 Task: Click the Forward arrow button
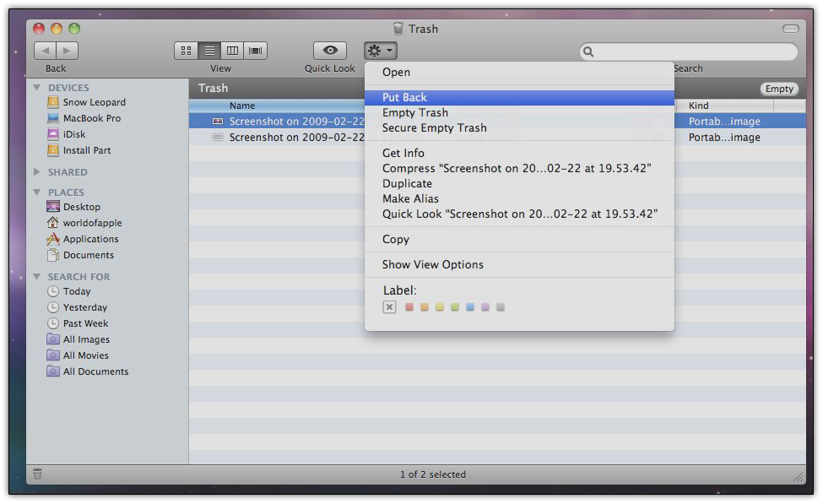(67, 51)
